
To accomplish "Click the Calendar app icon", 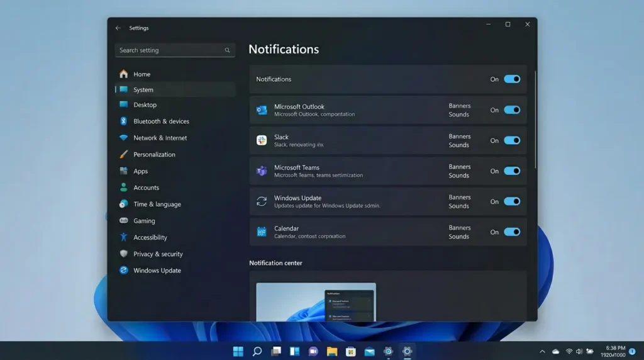I will (262, 232).
